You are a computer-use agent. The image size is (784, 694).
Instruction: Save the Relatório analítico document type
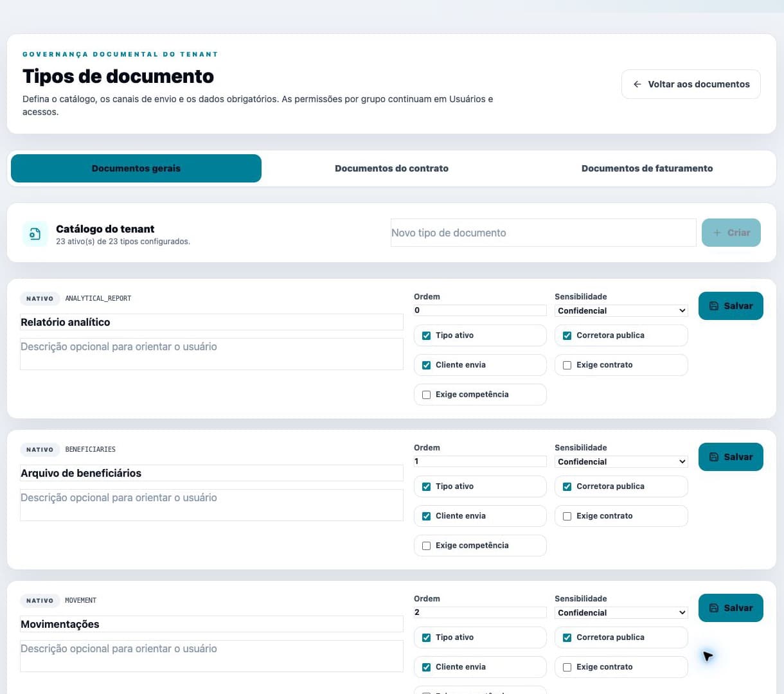tap(731, 306)
